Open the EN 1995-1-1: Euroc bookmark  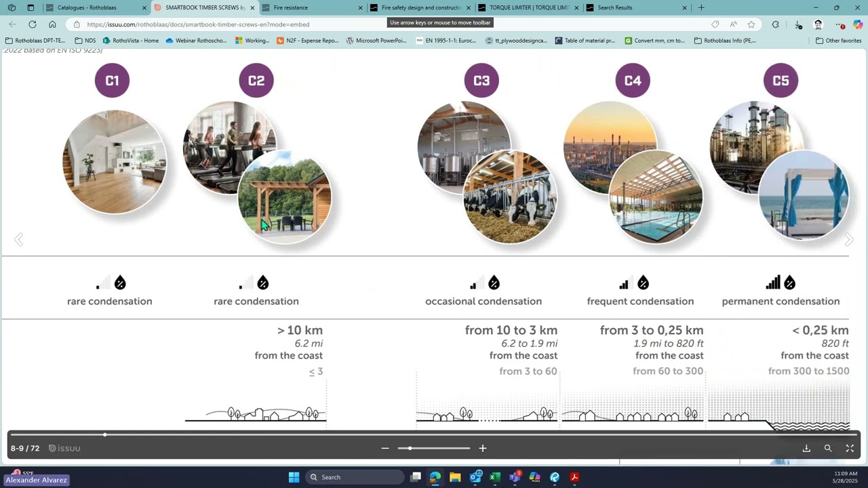tap(446, 41)
